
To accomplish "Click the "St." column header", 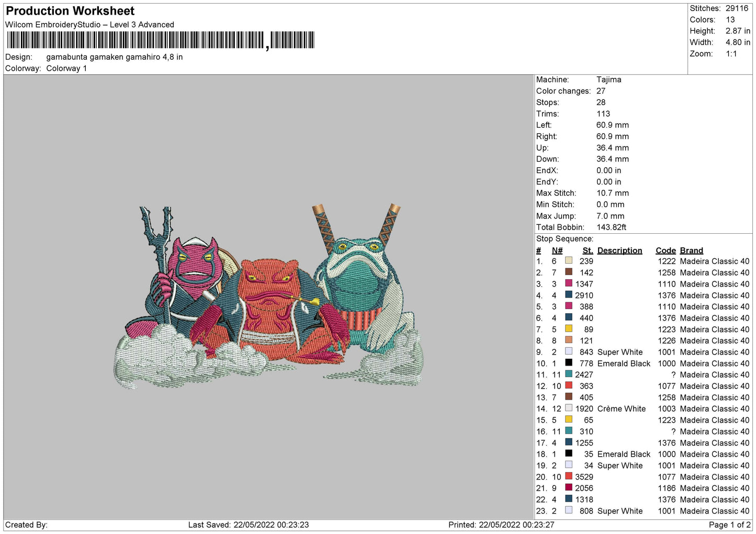I will (588, 251).
